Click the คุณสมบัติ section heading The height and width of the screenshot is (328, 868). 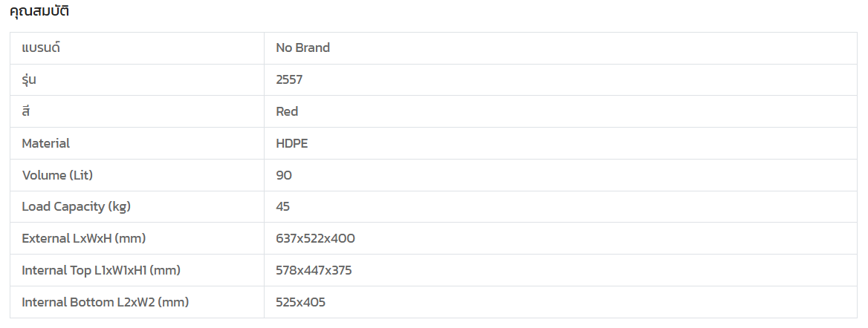pyautogui.click(x=39, y=12)
